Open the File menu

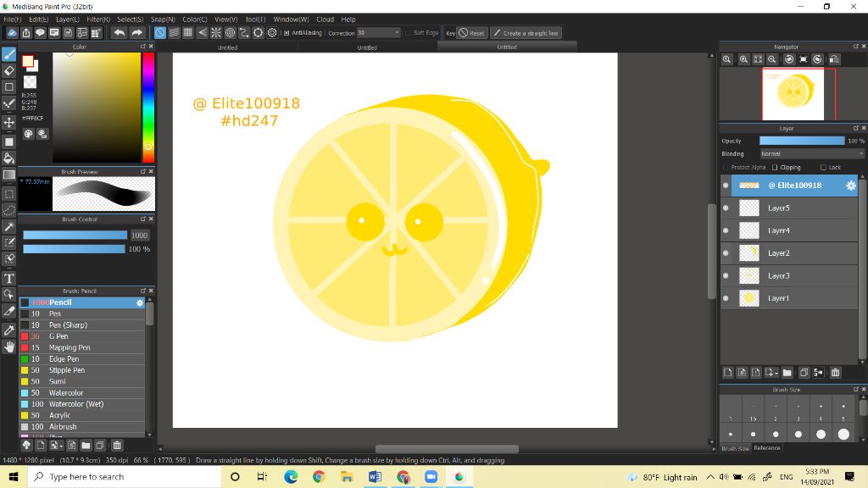[12, 19]
